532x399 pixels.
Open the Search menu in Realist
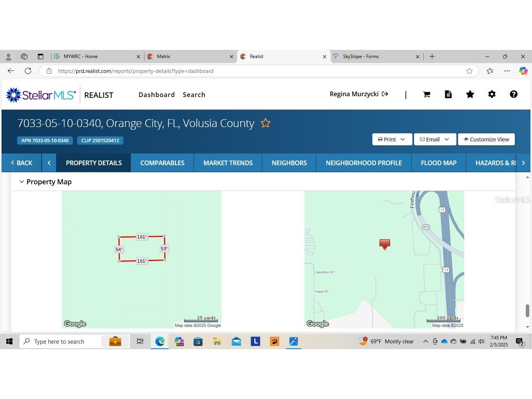194,94
